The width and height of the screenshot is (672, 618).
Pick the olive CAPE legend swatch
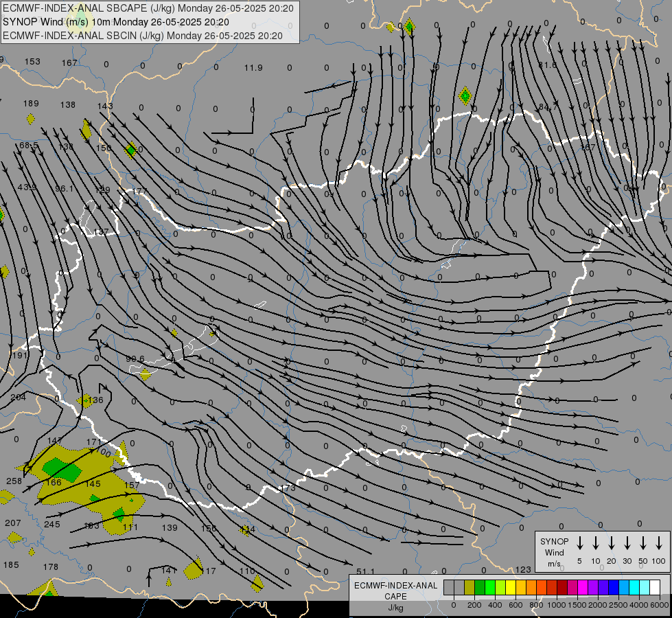(x=470, y=588)
